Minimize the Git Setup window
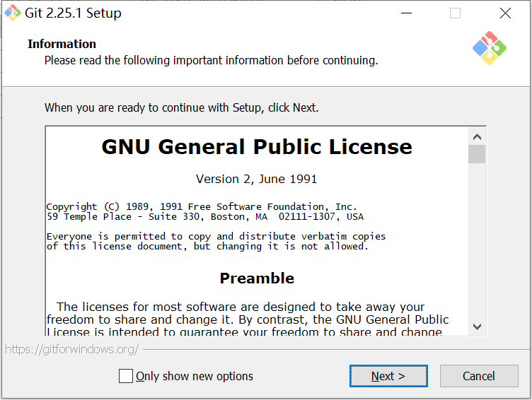This screenshot has height=400, width=532. click(406, 13)
